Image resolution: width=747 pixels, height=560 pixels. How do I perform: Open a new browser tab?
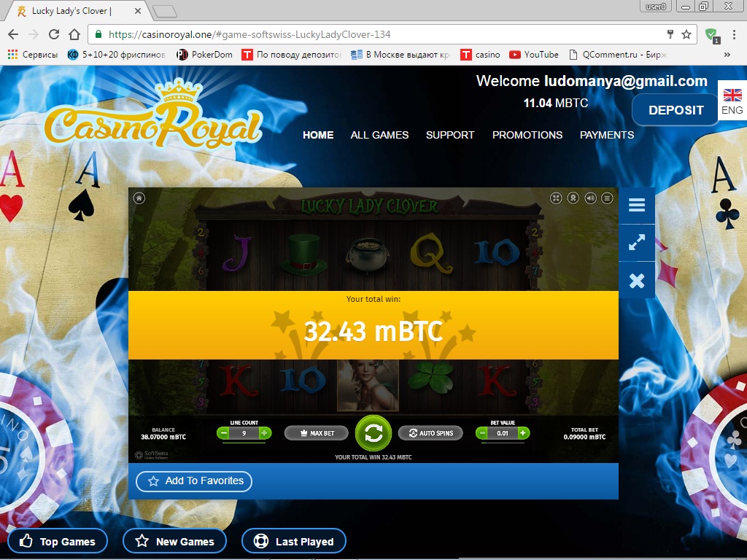click(x=165, y=11)
